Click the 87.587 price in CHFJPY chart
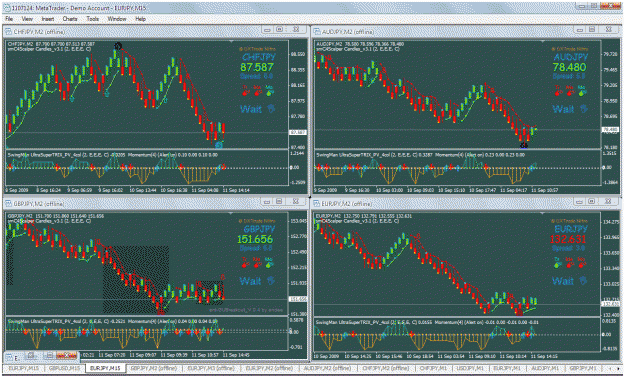 click(x=257, y=67)
